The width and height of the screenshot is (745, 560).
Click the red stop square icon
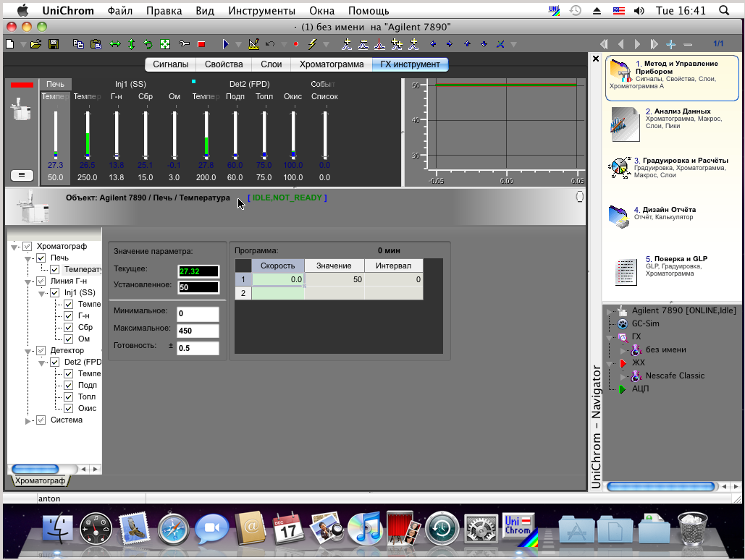[201, 44]
